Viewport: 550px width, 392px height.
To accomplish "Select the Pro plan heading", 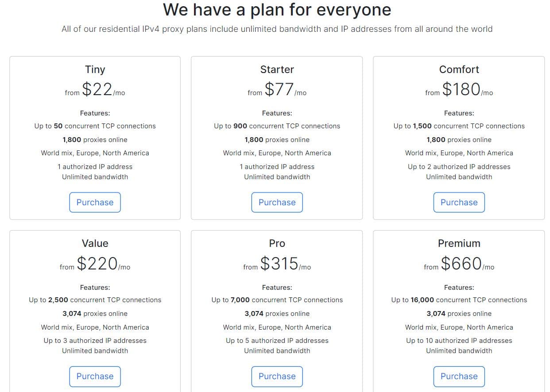I will [x=277, y=243].
